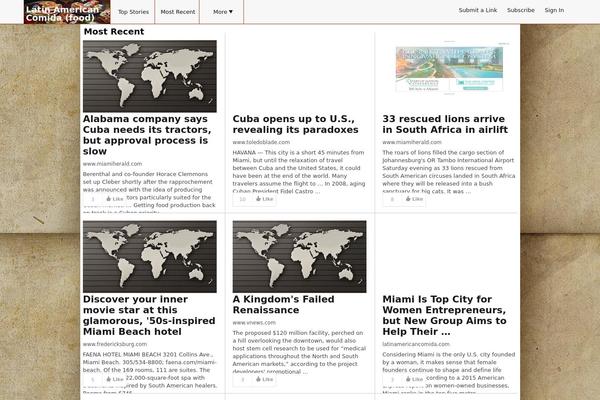Click like count on Kingdom's Failed Renaissance story

point(242,379)
